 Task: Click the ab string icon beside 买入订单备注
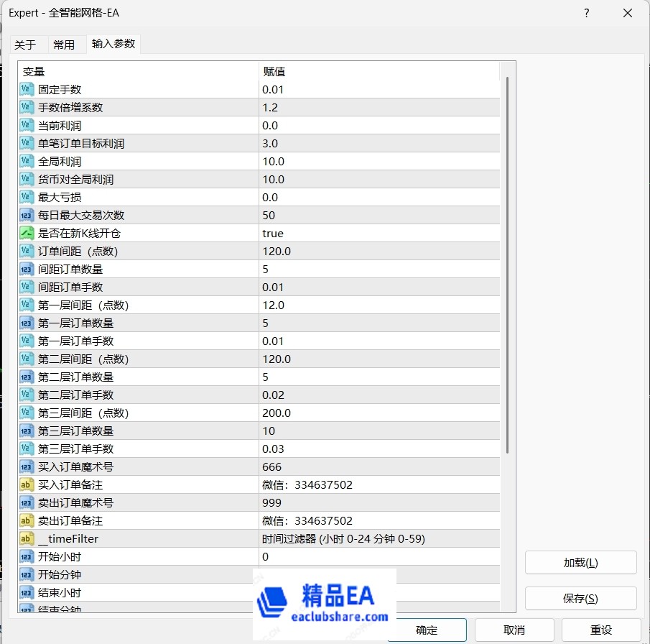tap(27, 484)
